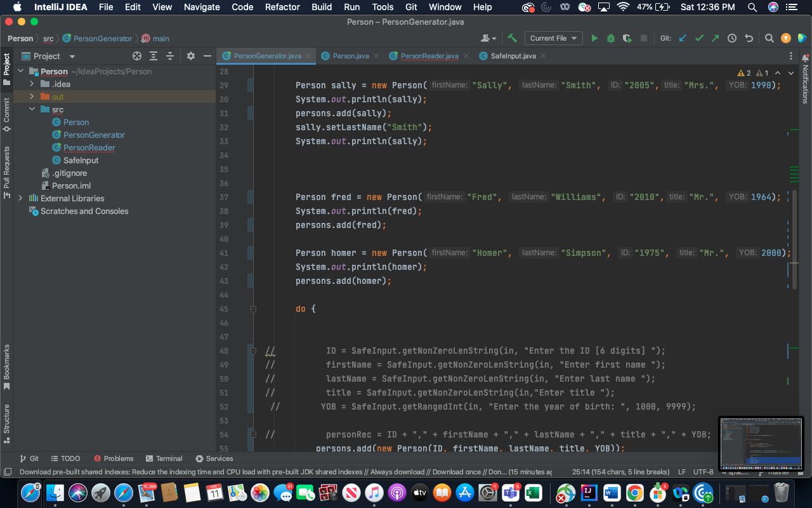Select SafeInput class in project tree

pos(81,160)
